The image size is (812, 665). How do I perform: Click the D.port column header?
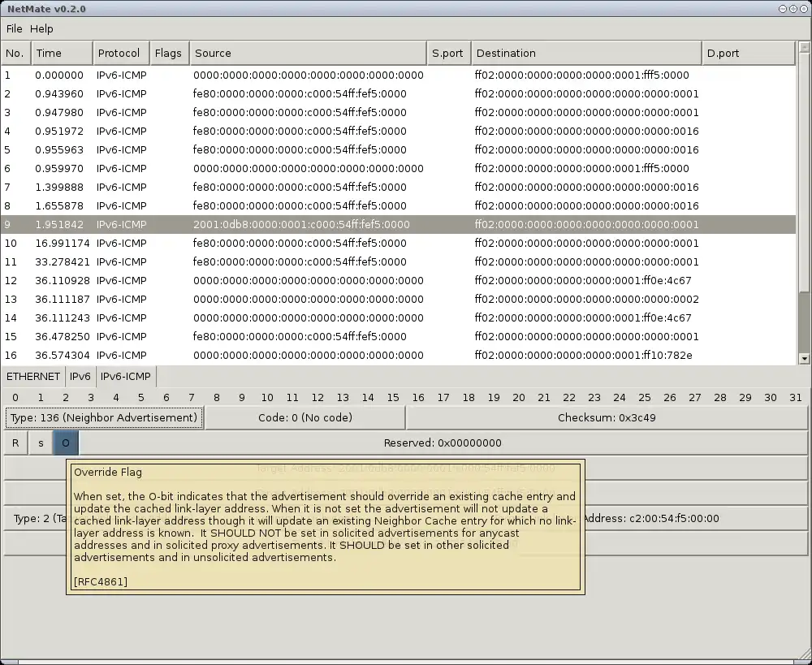[749, 53]
